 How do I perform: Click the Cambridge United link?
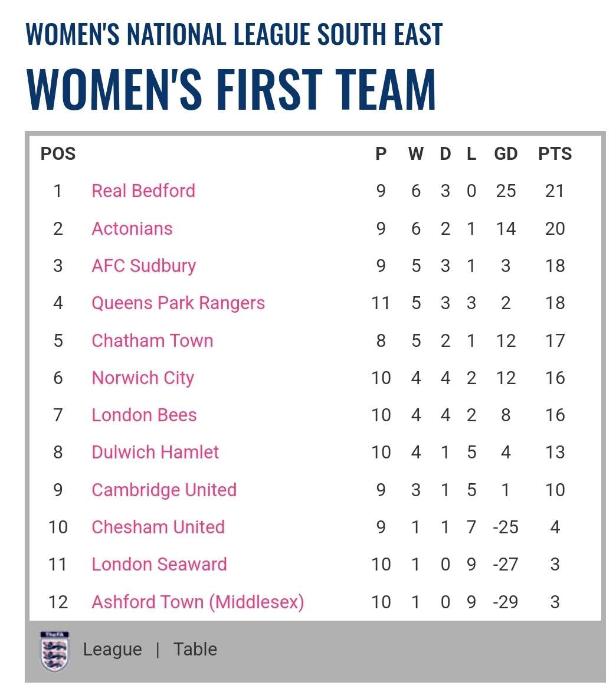[164, 490]
